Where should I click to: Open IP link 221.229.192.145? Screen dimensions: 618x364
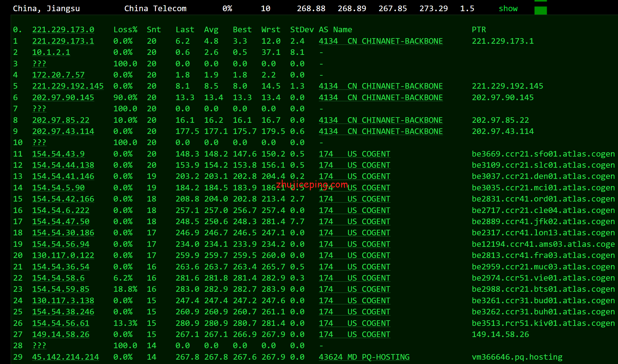pyautogui.click(x=68, y=86)
